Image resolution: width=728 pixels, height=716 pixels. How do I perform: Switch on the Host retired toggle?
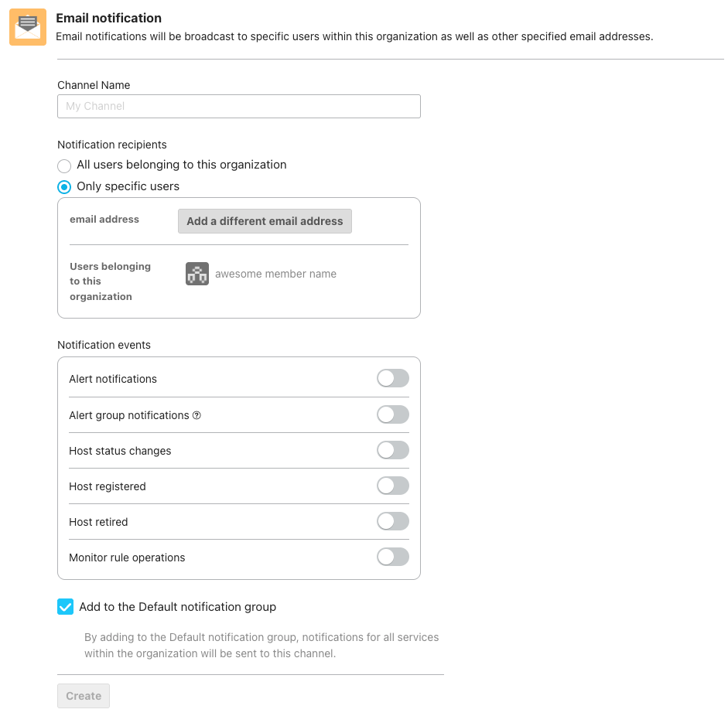pos(392,522)
